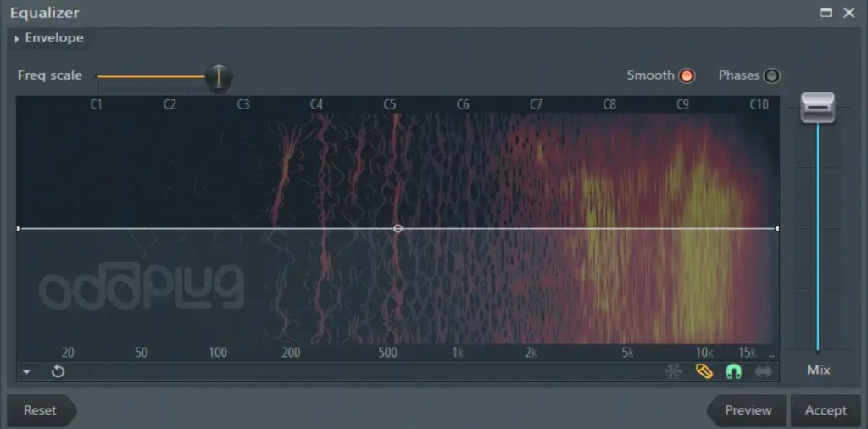Toggle the freeze snowflake icon
This screenshot has height=429, width=868.
[x=673, y=371]
